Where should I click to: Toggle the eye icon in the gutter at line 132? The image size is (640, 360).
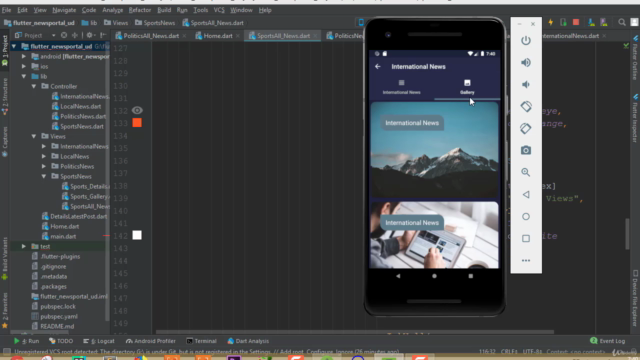pyautogui.click(x=137, y=110)
